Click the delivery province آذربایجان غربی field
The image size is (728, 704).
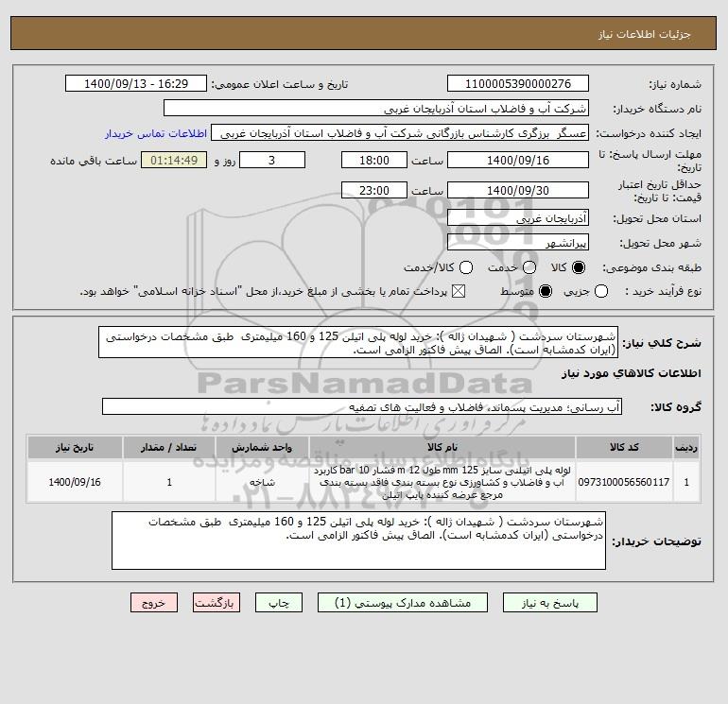[518, 217]
